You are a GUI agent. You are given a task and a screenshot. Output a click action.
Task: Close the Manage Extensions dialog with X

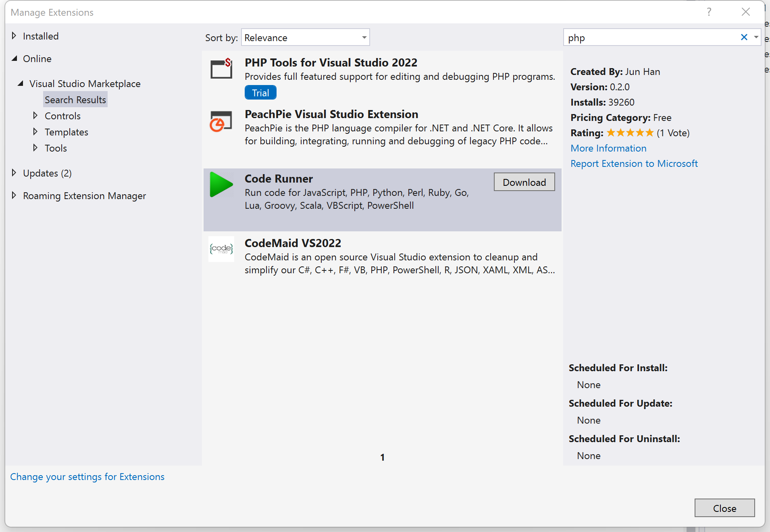pyautogui.click(x=746, y=12)
